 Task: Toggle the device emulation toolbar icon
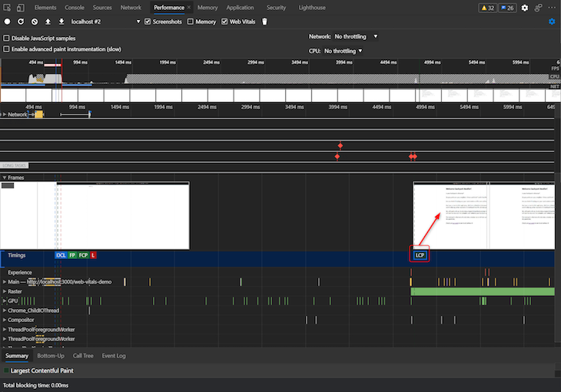click(21, 8)
